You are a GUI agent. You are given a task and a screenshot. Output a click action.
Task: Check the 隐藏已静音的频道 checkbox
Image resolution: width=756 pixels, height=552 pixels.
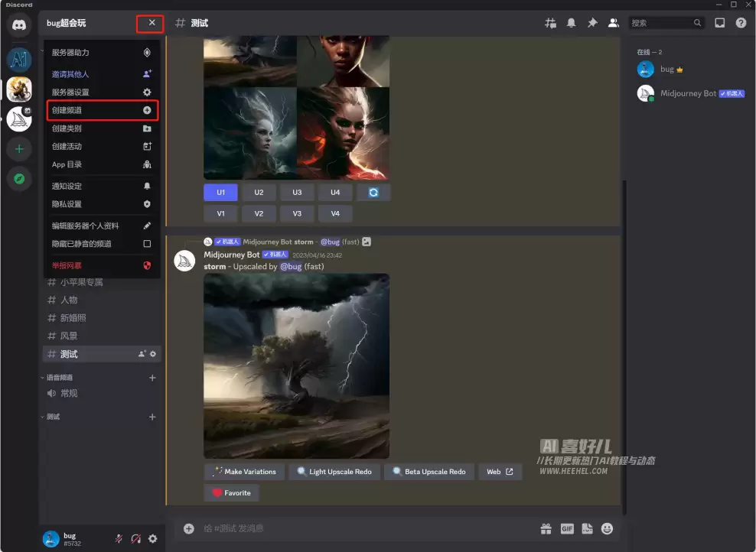point(147,244)
